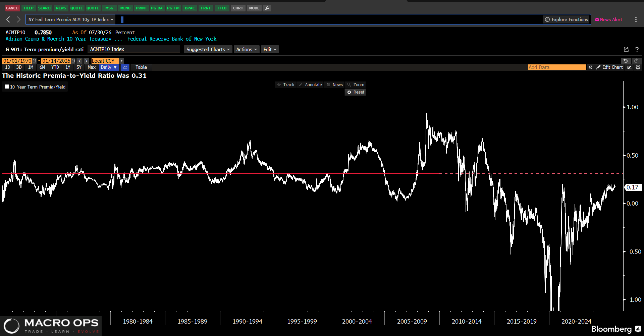Click the MODL function button
This screenshot has width=644, height=336.
254,8
